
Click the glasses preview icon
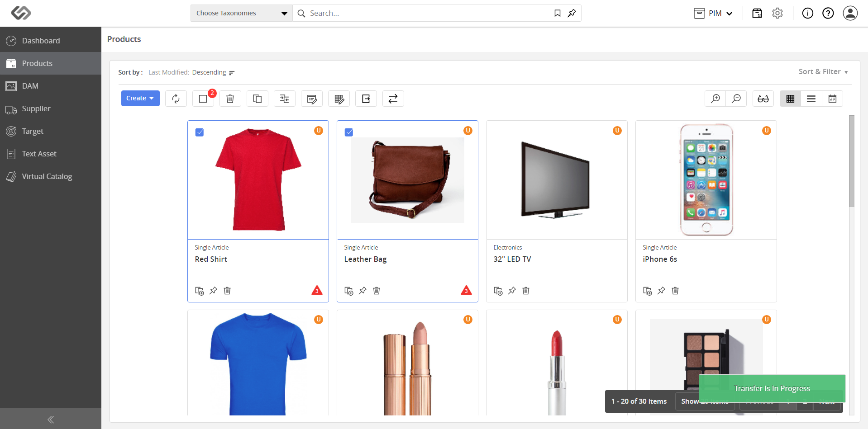763,99
